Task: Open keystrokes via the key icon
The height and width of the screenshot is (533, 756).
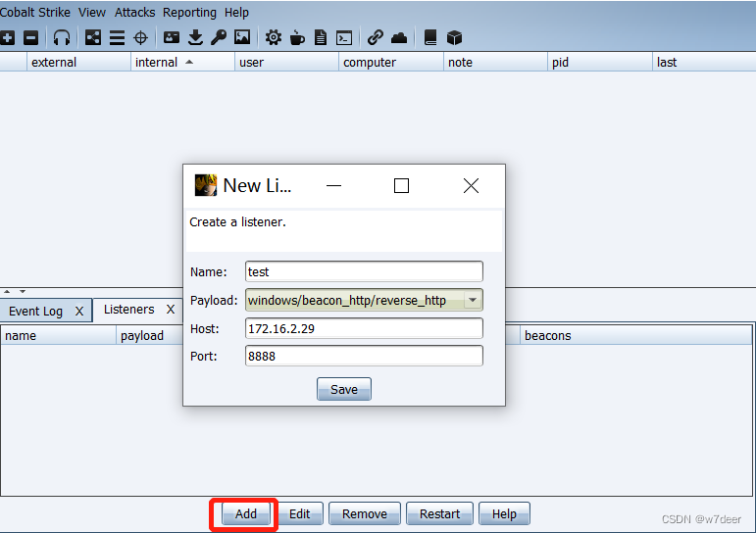Action: (219, 37)
